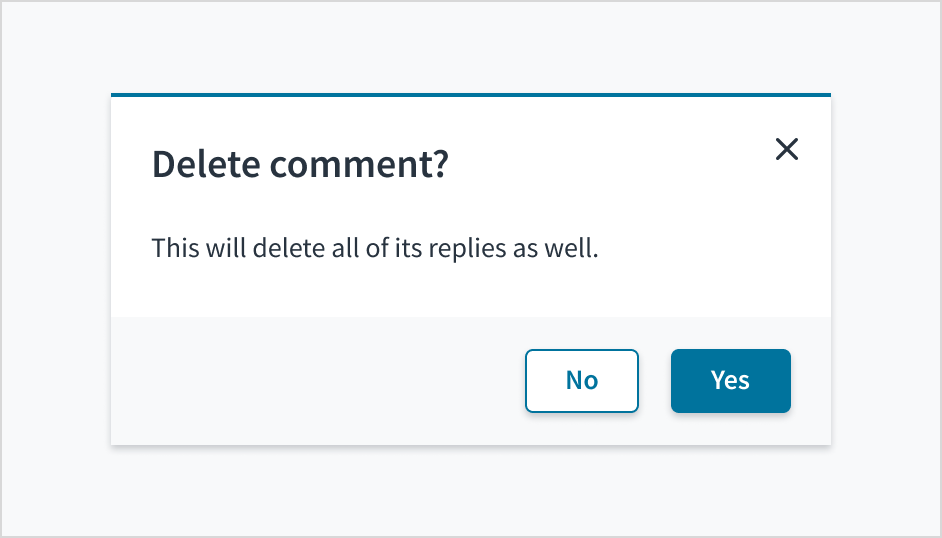Image resolution: width=942 pixels, height=538 pixels.
Task: Click the cross icon beside the heading
Action: 787,149
